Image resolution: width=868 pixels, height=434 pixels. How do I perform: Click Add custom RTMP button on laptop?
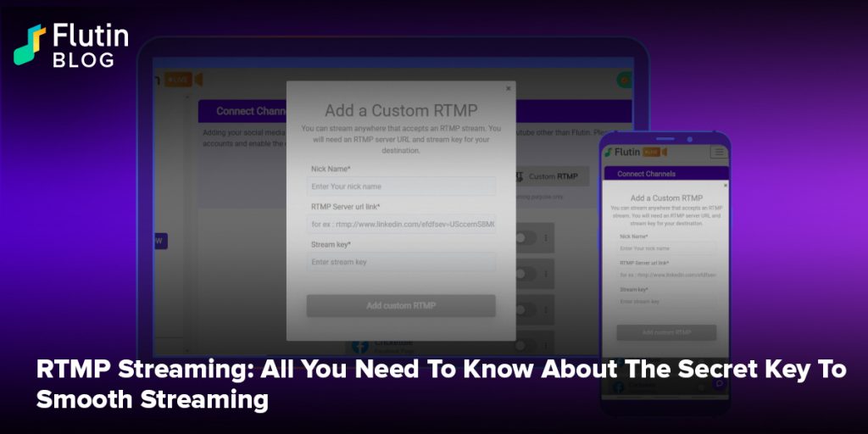401,305
